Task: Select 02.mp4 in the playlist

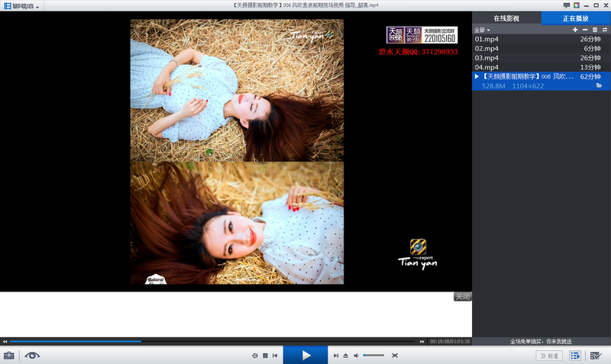Action: 541,48
